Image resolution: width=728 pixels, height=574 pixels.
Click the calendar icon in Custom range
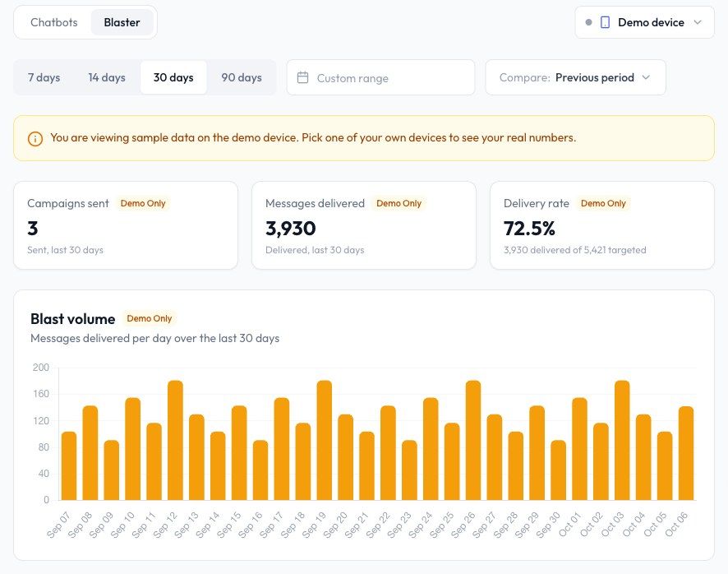[302, 77]
